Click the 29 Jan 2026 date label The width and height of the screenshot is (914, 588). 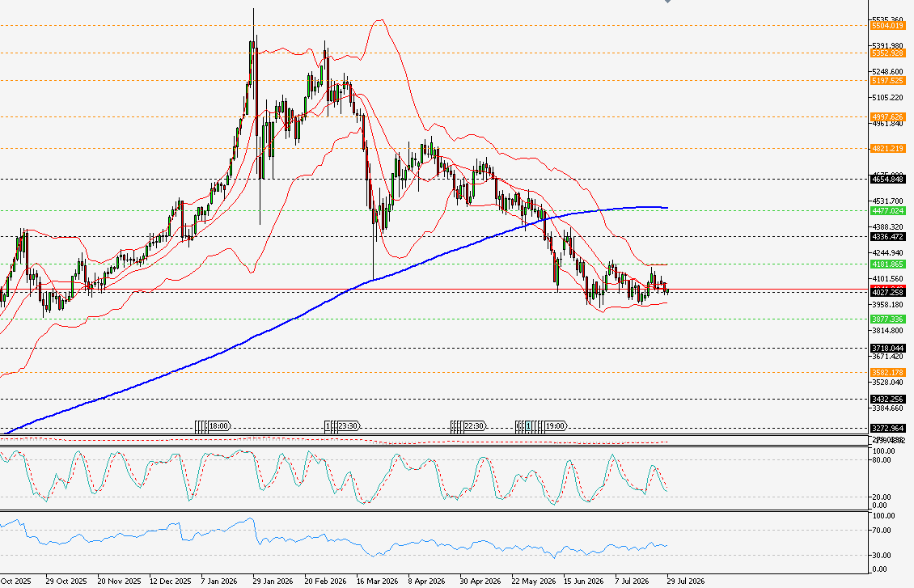273,581
